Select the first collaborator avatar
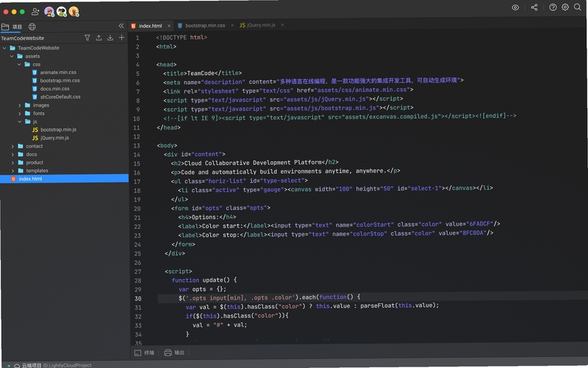588x368 pixels. [49, 12]
